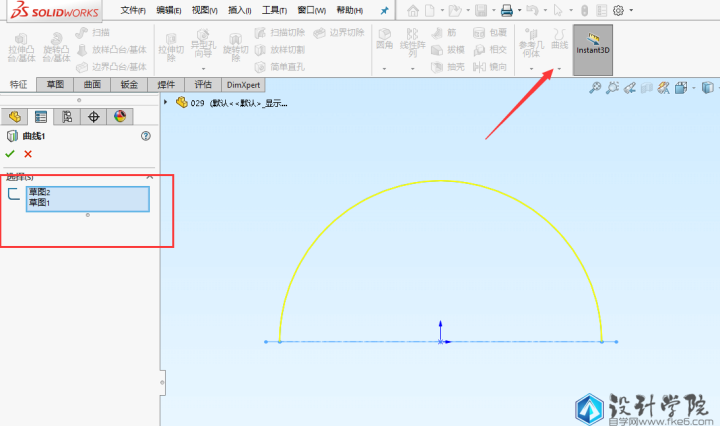Collapse the 选择 selection section chevron

tap(150, 176)
